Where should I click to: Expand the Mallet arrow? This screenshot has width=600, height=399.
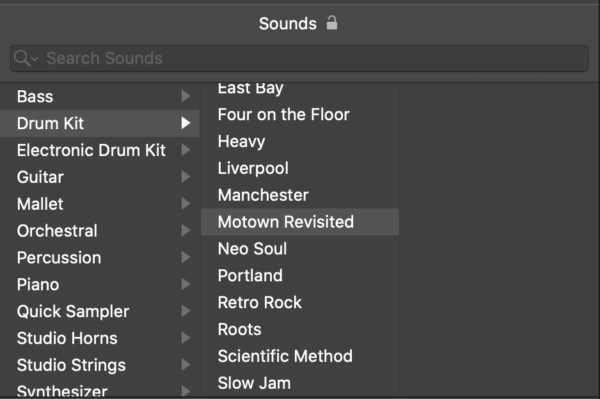[x=186, y=204]
